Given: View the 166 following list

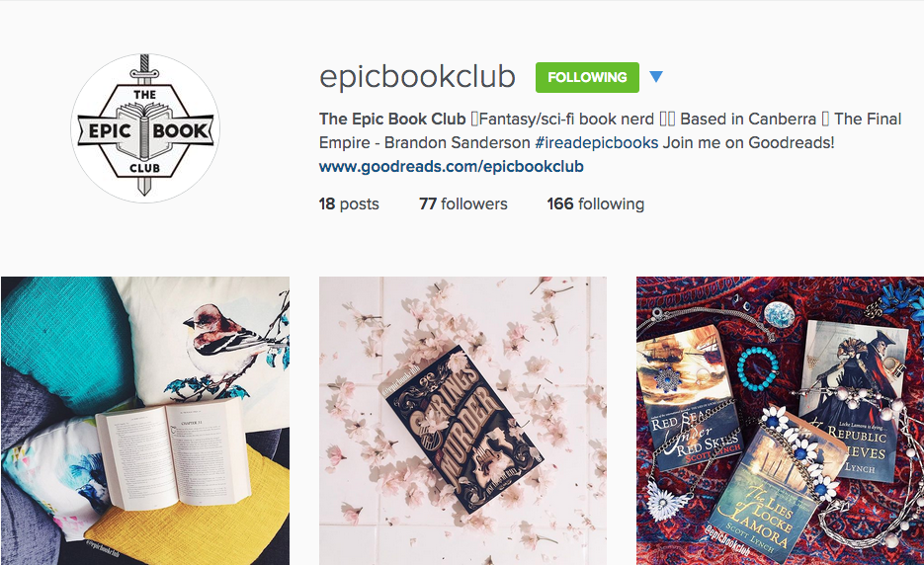Looking at the screenshot, I should coord(595,203).
